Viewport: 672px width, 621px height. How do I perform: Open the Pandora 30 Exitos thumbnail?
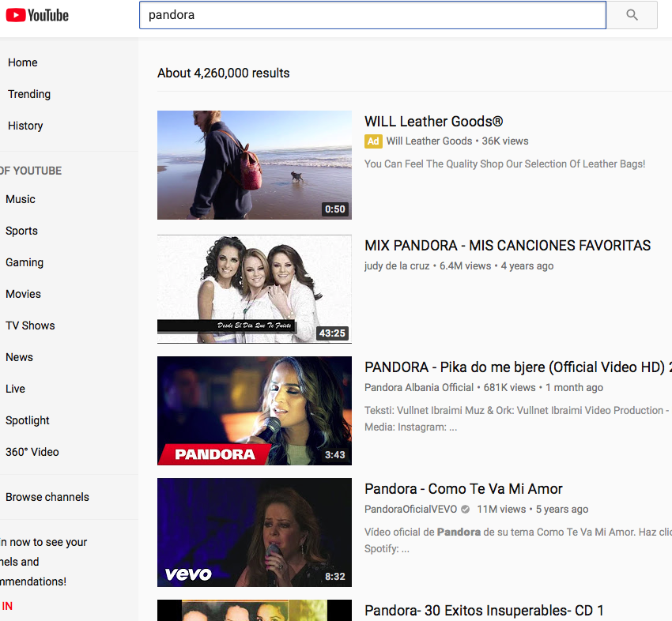(254, 610)
